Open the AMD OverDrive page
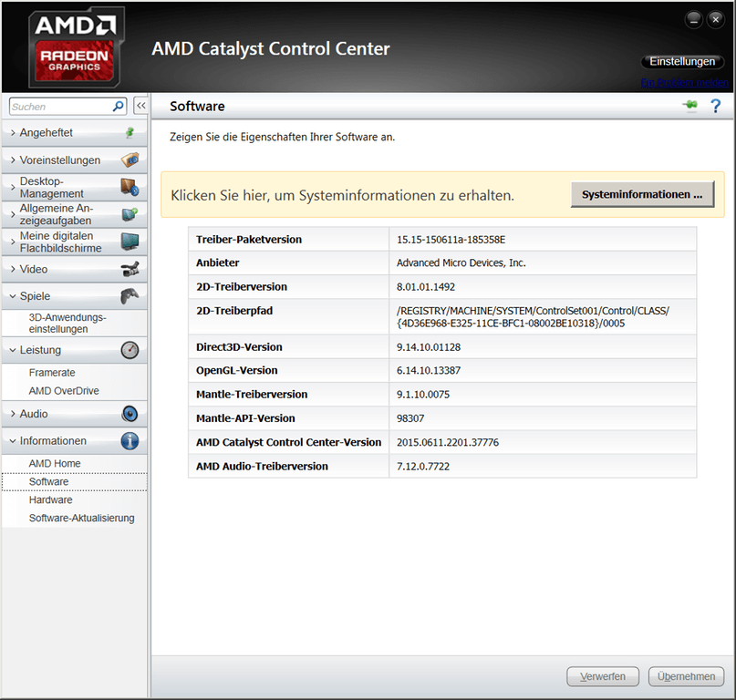The width and height of the screenshot is (736, 700). coord(64,391)
